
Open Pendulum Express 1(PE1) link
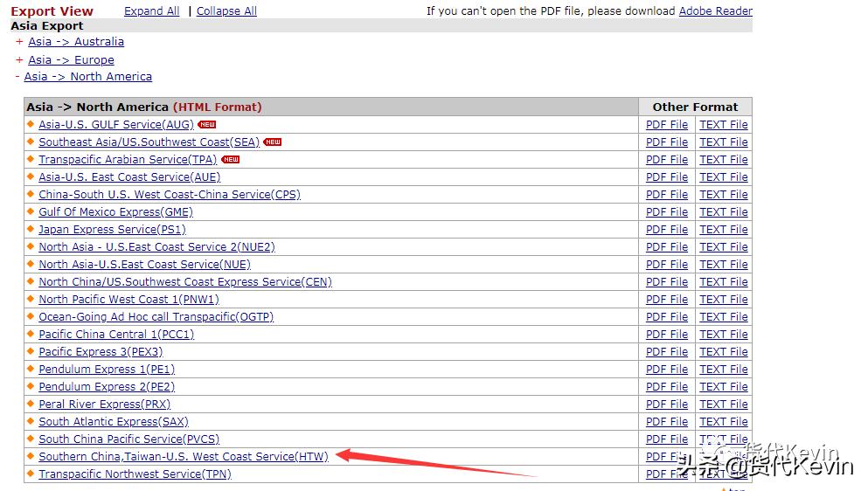pos(107,370)
